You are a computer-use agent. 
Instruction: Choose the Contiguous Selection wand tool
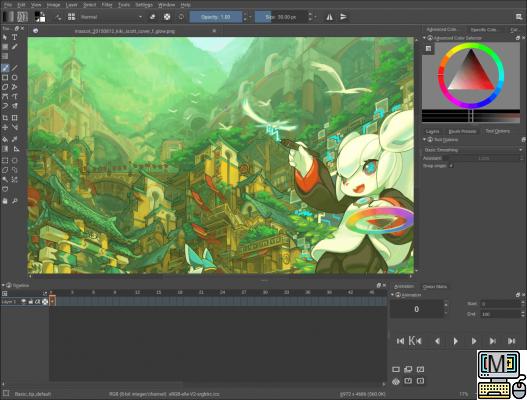point(5,179)
